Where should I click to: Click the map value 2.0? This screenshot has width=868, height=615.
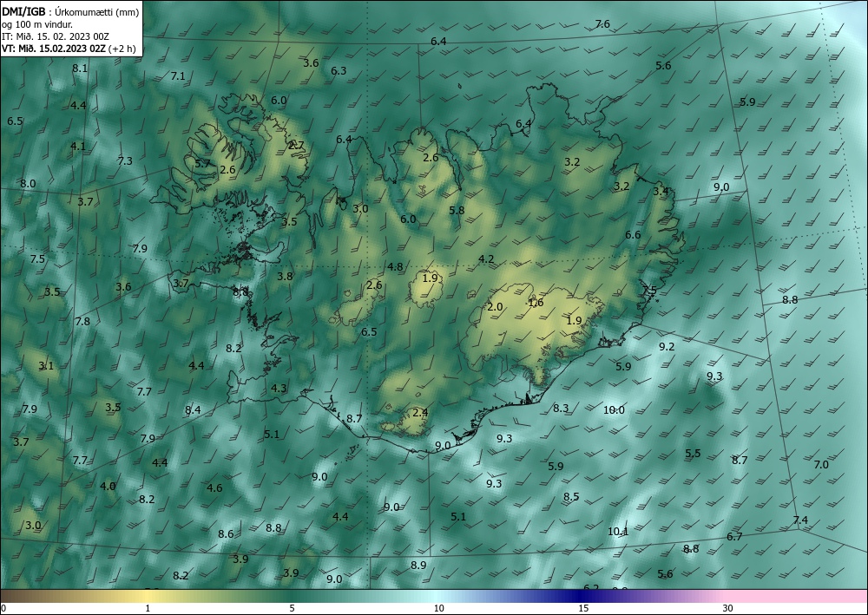click(495, 307)
